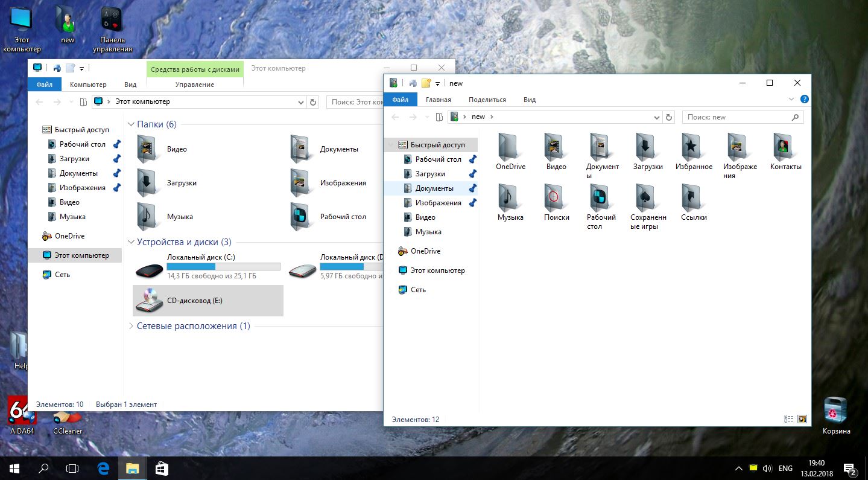
Task: Open the Управление ribbon tab
Action: 195,85
